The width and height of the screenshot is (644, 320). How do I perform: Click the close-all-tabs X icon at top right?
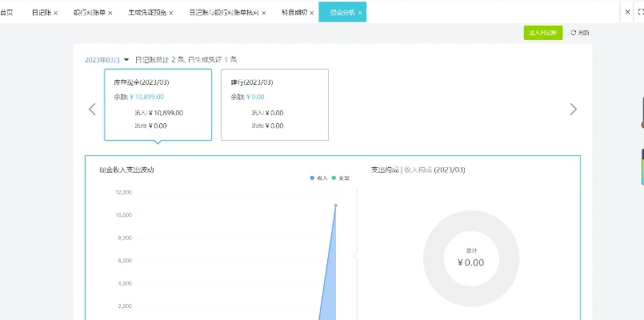627,12
